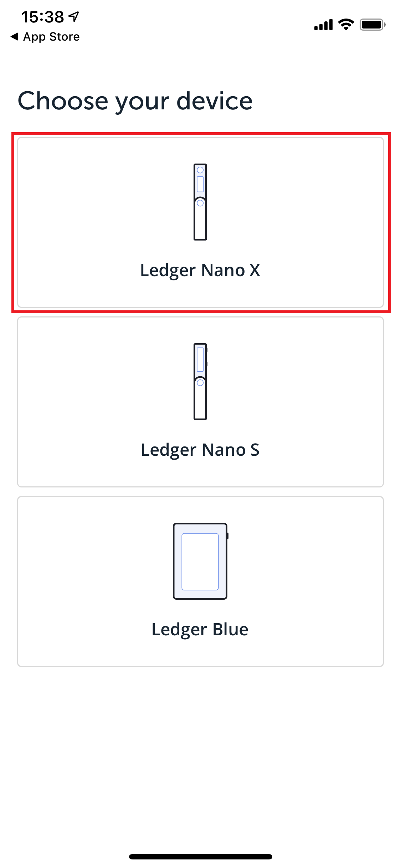This screenshot has width=401, height=868.
Task: Select the Ledger Nano X label
Action: [200, 270]
